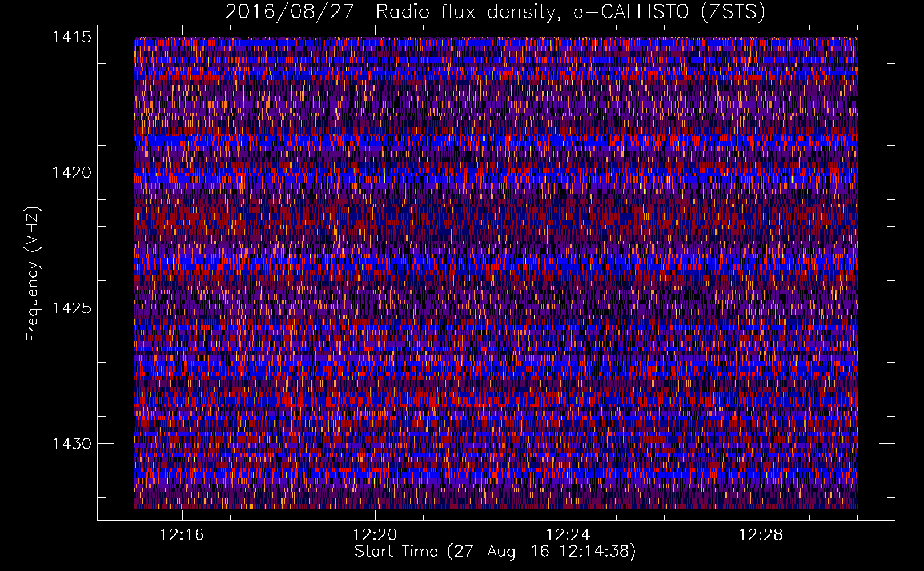Screen dimensions: 924x571
Task: Click the 12:28 time axis label
Action: tap(761, 535)
